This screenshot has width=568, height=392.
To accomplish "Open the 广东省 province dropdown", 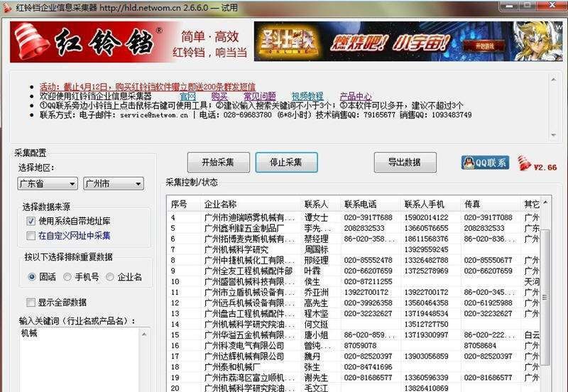I will (48, 184).
